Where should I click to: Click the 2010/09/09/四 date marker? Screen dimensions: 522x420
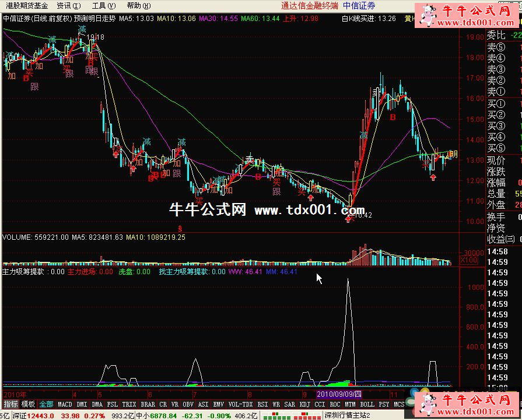(x=339, y=394)
